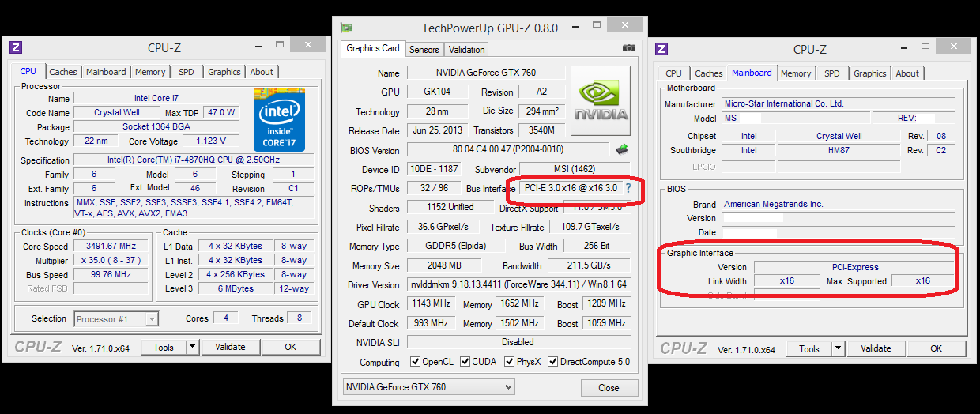Switch to the Sensors tab in GPU-Z
This screenshot has height=414, width=980.
pos(424,50)
